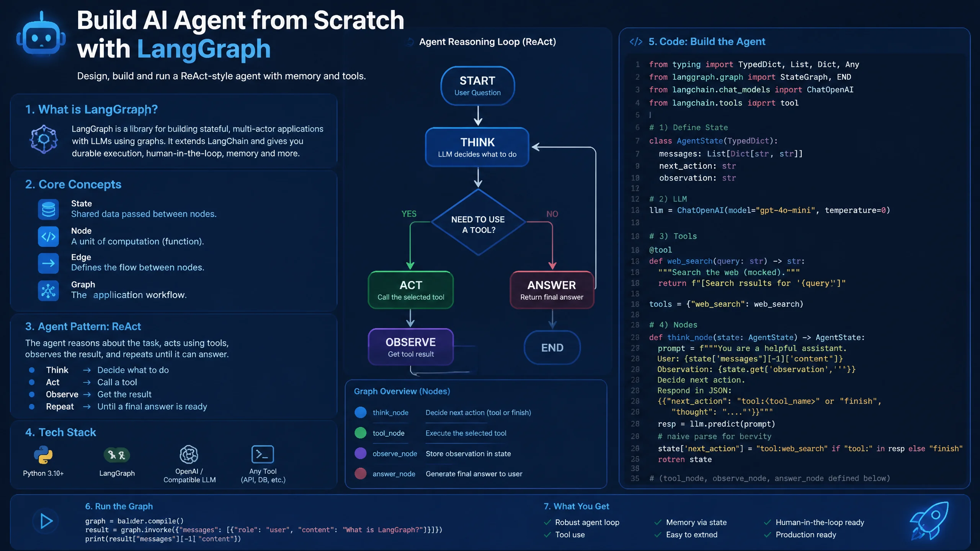Select the State database icon
980x551 pixels.
click(x=48, y=209)
